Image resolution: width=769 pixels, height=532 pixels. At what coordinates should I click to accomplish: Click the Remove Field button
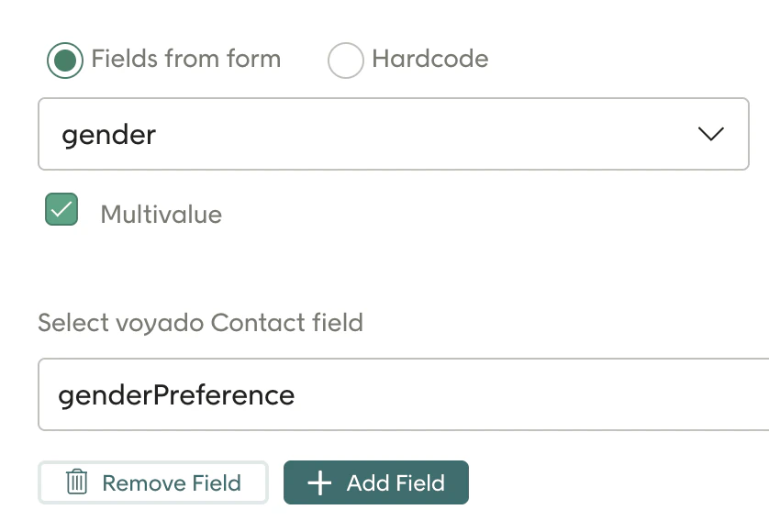tap(153, 482)
